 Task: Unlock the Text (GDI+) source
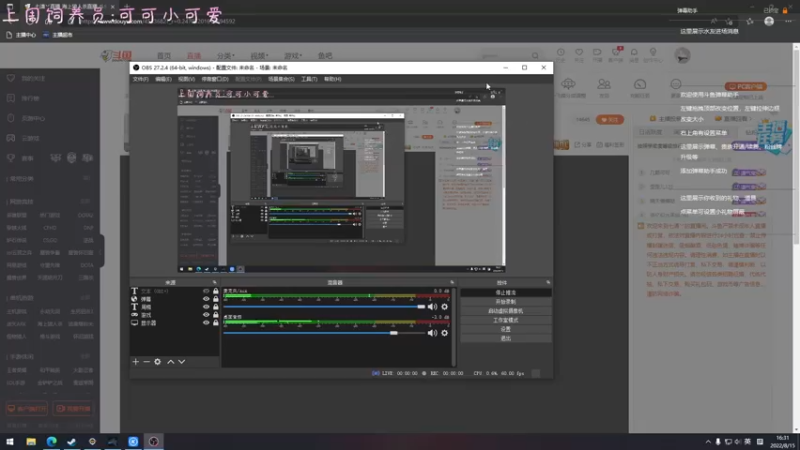[216, 291]
